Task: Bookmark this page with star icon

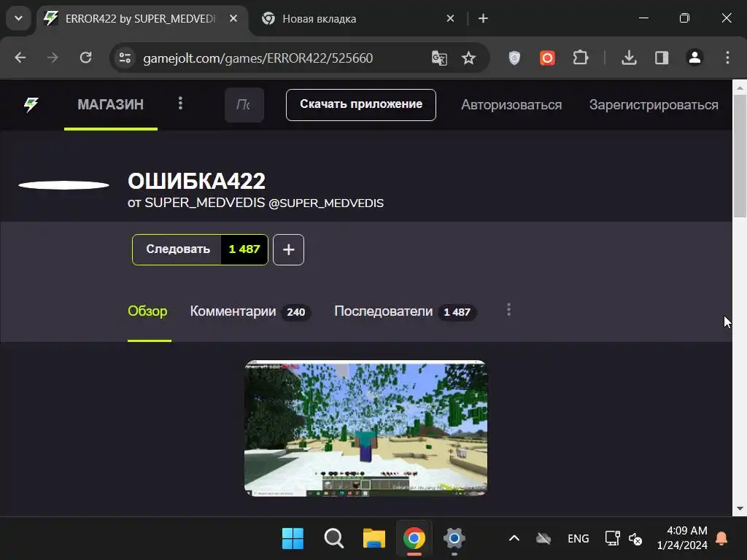Action: point(469,58)
